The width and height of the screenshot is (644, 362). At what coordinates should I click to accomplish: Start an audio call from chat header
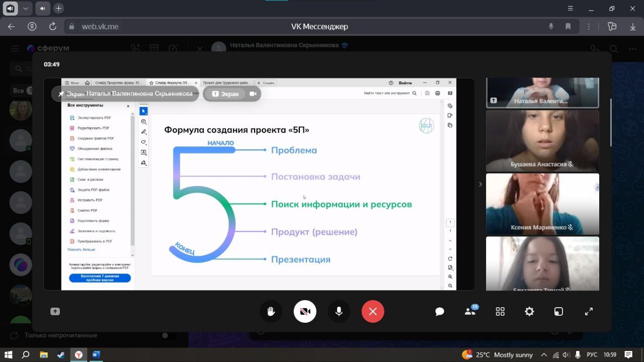click(595, 49)
